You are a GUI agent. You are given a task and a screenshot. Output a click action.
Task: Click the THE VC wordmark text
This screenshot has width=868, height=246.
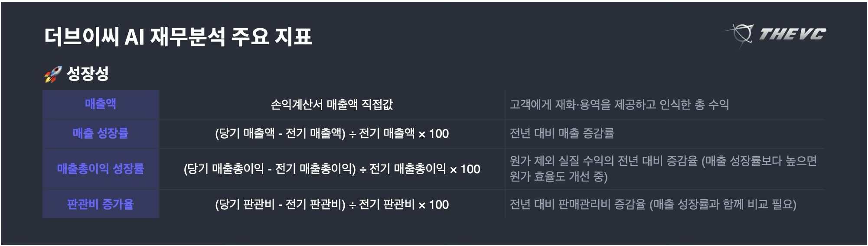[793, 34]
